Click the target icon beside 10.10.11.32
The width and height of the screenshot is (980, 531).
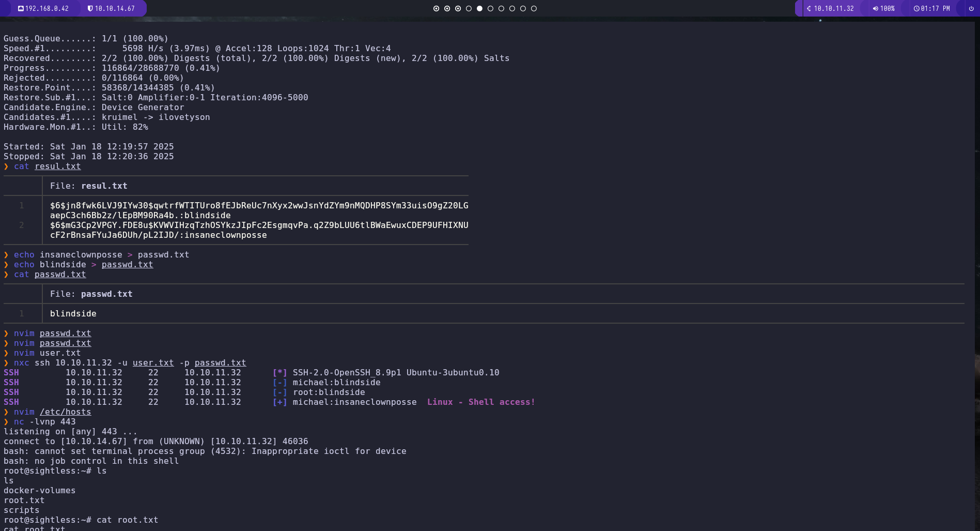809,9
